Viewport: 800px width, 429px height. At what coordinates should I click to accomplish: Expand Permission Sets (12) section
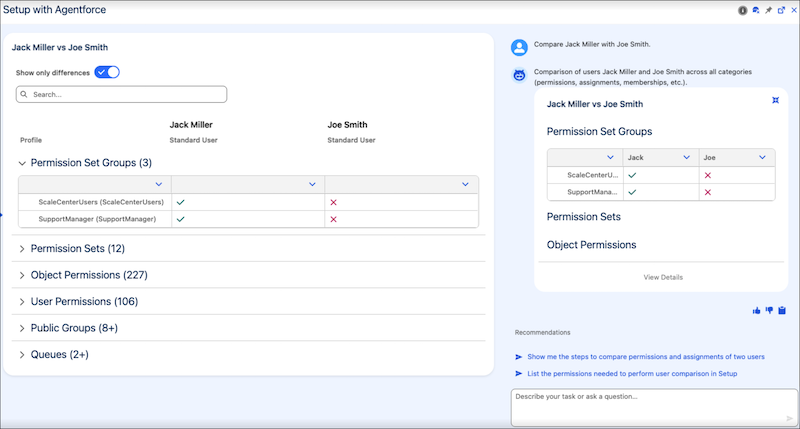(x=22, y=249)
